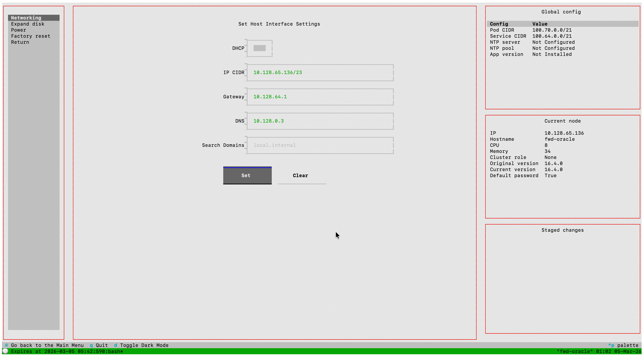Click the Config column header
This screenshot has height=356, width=644.
click(x=499, y=24)
